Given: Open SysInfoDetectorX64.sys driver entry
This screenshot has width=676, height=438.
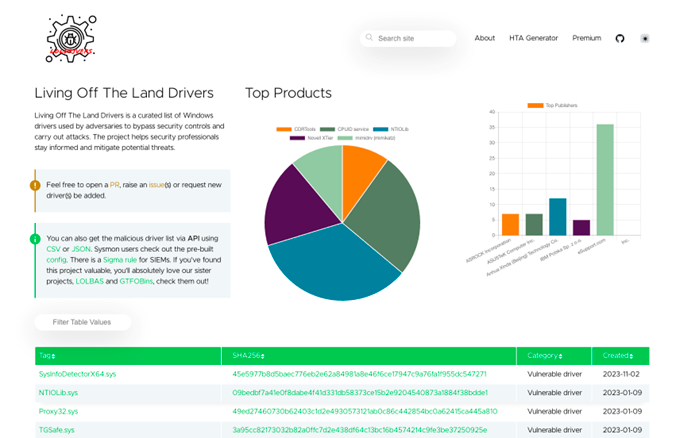Looking at the screenshot, I should click(77, 374).
